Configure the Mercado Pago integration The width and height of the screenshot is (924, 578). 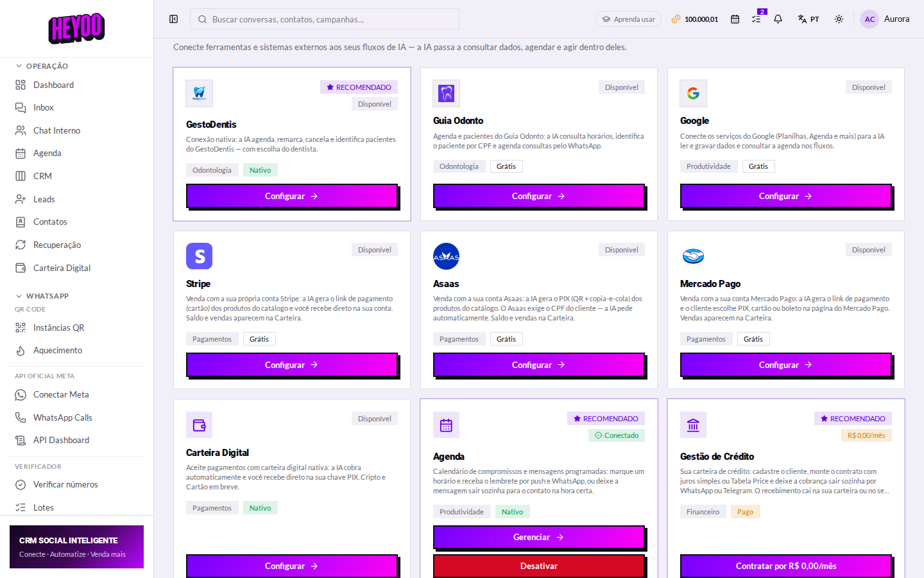786,365
